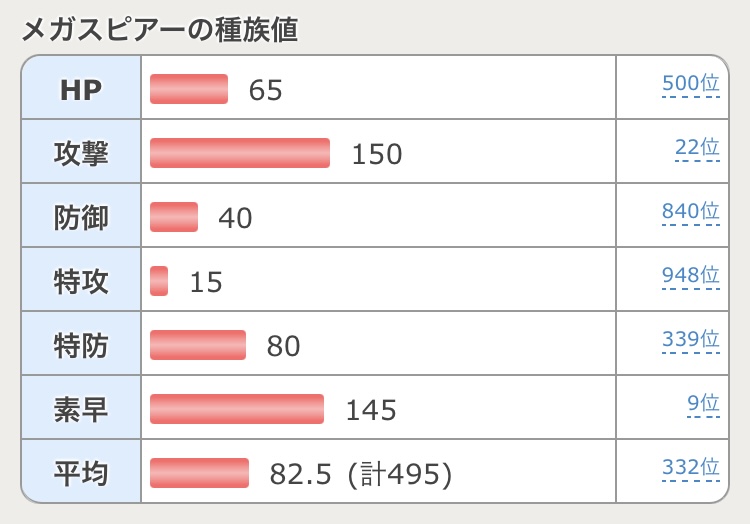This screenshot has width=750, height=524.
Task: Click the 9位 speed ranking link
Action: [x=703, y=404]
